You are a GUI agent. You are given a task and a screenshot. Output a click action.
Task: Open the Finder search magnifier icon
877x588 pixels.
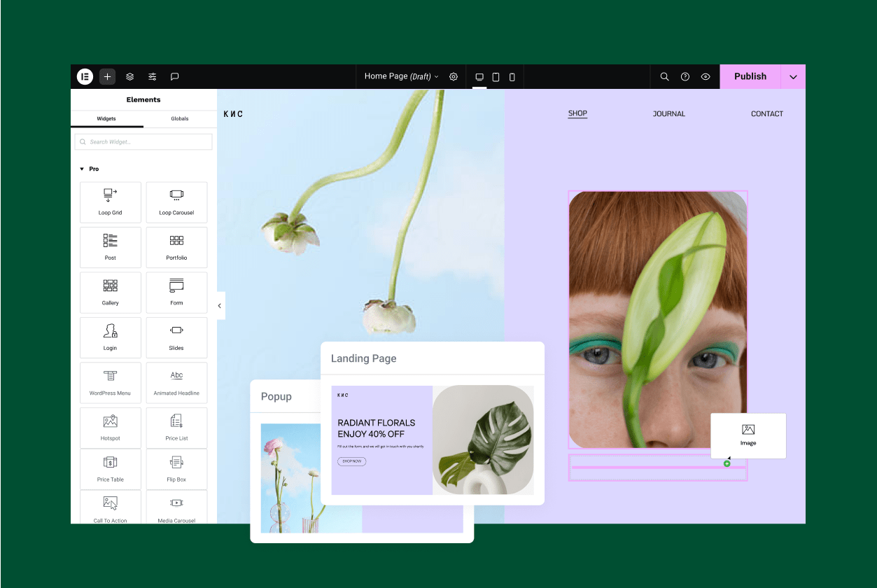(x=665, y=76)
